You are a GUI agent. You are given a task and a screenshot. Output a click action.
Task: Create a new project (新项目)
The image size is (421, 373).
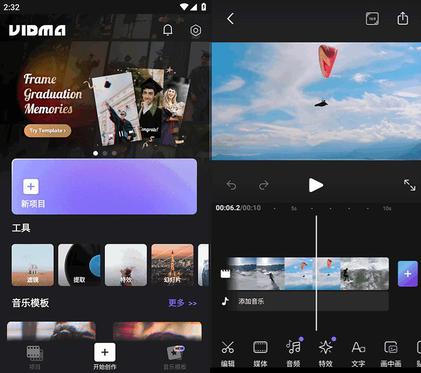(104, 187)
